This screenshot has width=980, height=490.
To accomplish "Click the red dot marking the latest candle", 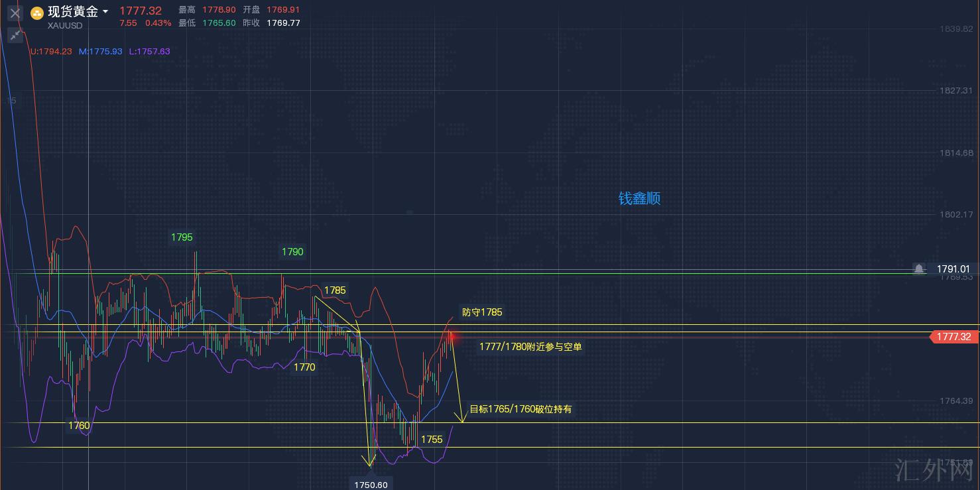I will (452, 337).
